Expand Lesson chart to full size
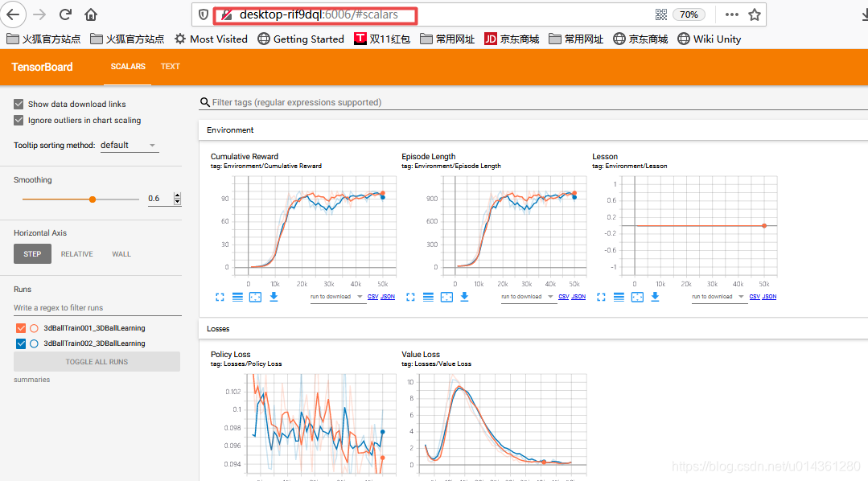The width and height of the screenshot is (868, 481). point(601,298)
